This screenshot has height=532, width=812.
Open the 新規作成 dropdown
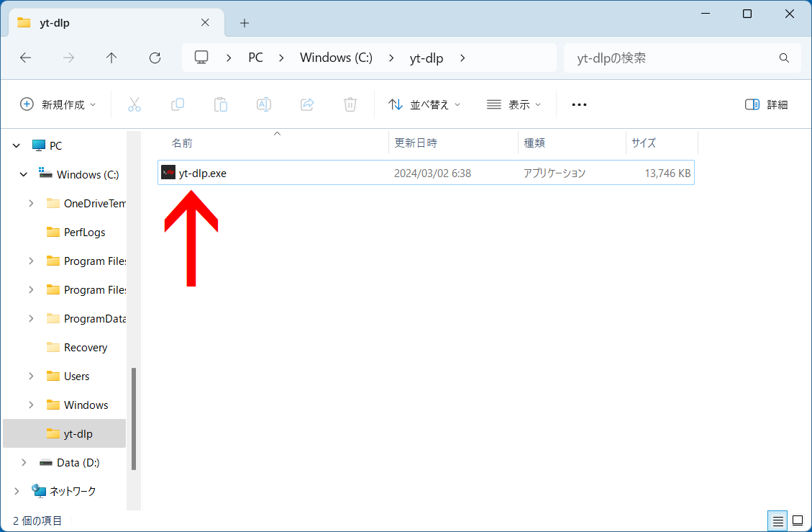(x=58, y=104)
